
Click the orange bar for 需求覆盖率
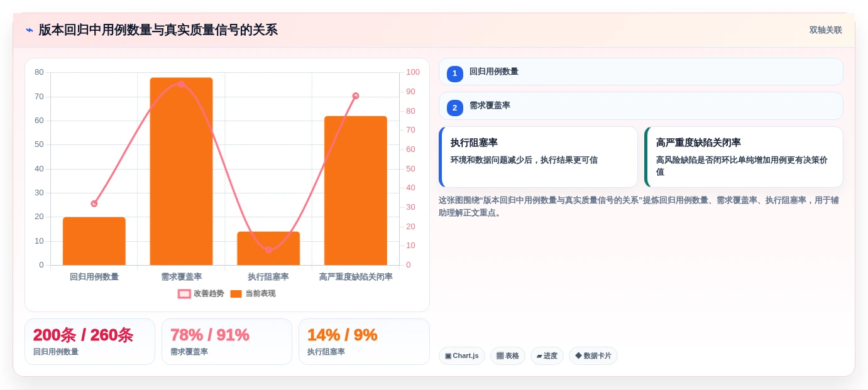click(x=181, y=171)
